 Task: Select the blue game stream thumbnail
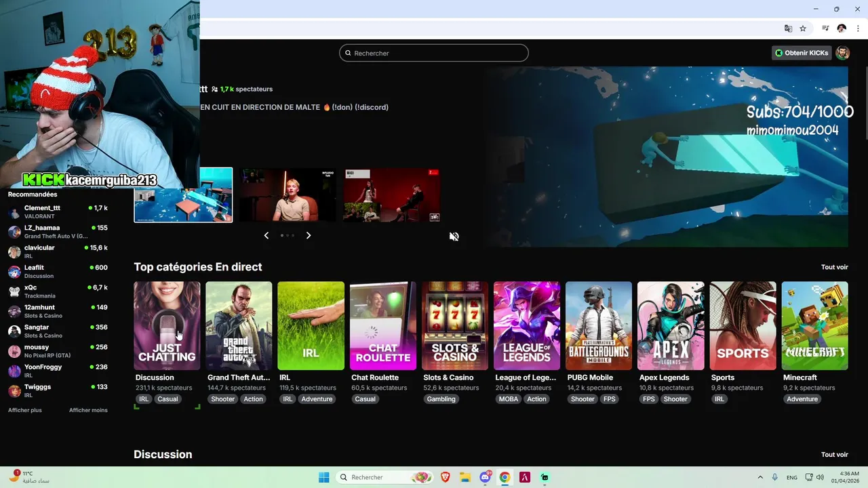(183, 195)
